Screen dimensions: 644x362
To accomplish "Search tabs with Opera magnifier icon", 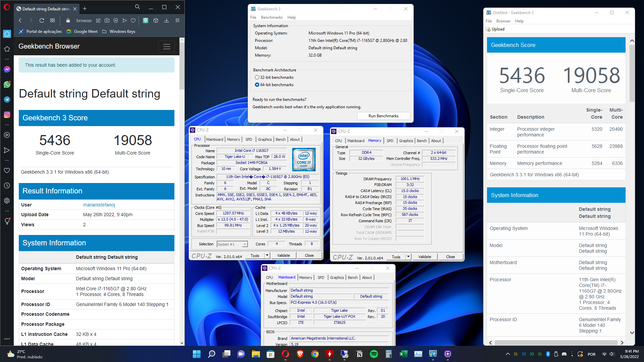I will [x=138, y=7].
